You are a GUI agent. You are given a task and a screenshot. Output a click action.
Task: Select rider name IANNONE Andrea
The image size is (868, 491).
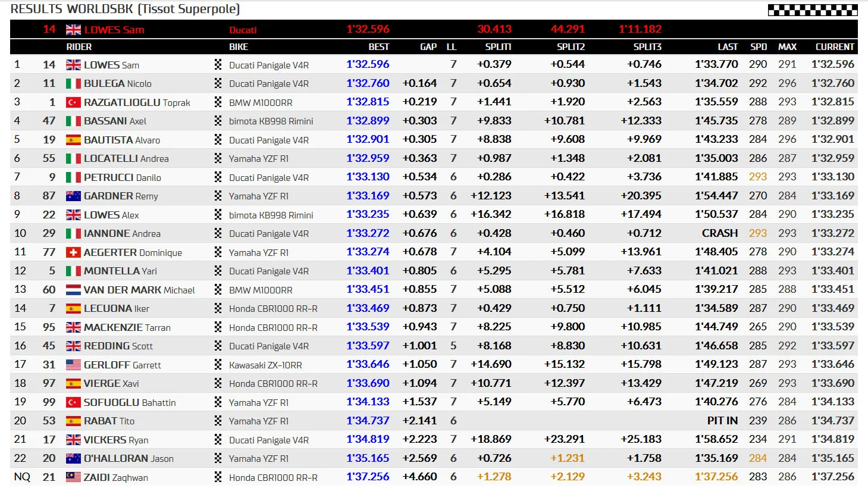point(122,233)
